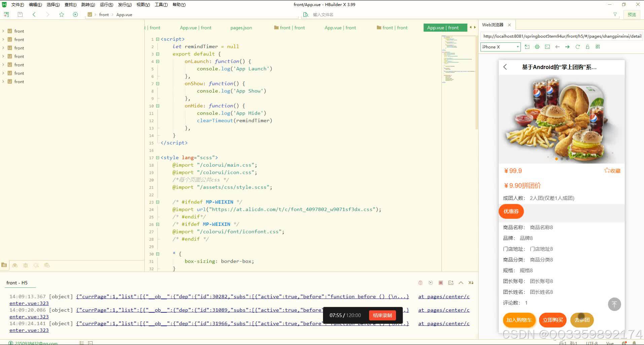Open the 文件(F) menu
644x345 pixels.
17,4
